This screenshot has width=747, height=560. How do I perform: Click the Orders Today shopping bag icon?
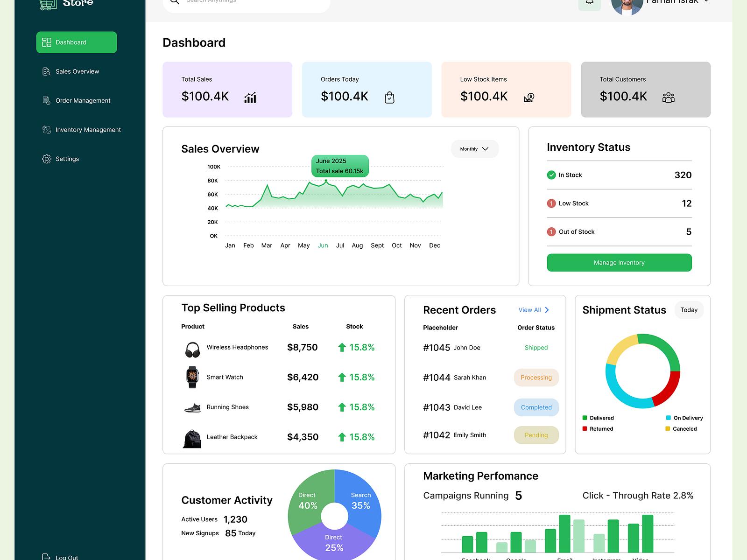[x=389, y=98]
